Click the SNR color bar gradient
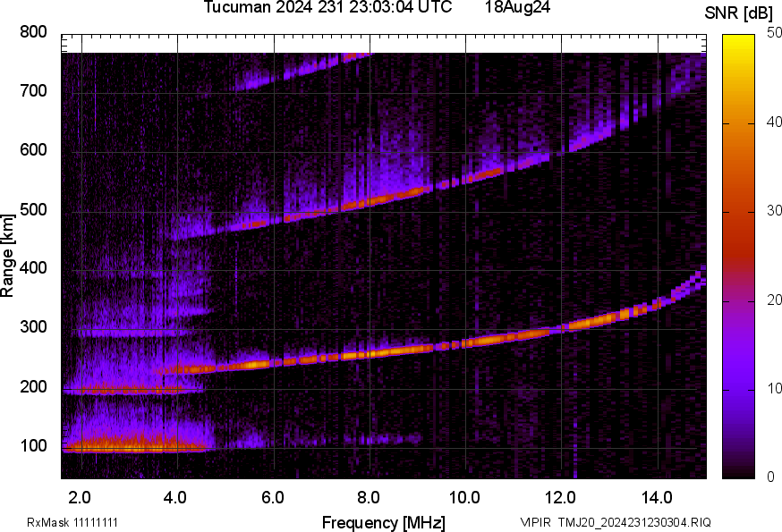The image size is (782, 532). pyautogui.click(x=739, y=257)
